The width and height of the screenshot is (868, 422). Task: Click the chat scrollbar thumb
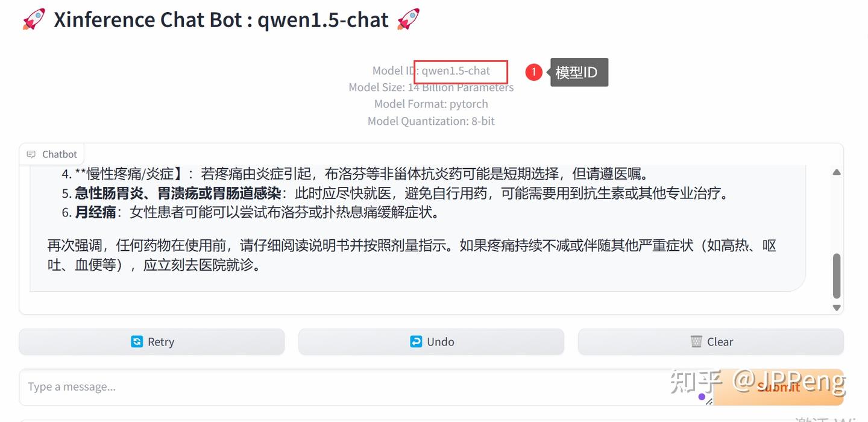coord(837,276)
